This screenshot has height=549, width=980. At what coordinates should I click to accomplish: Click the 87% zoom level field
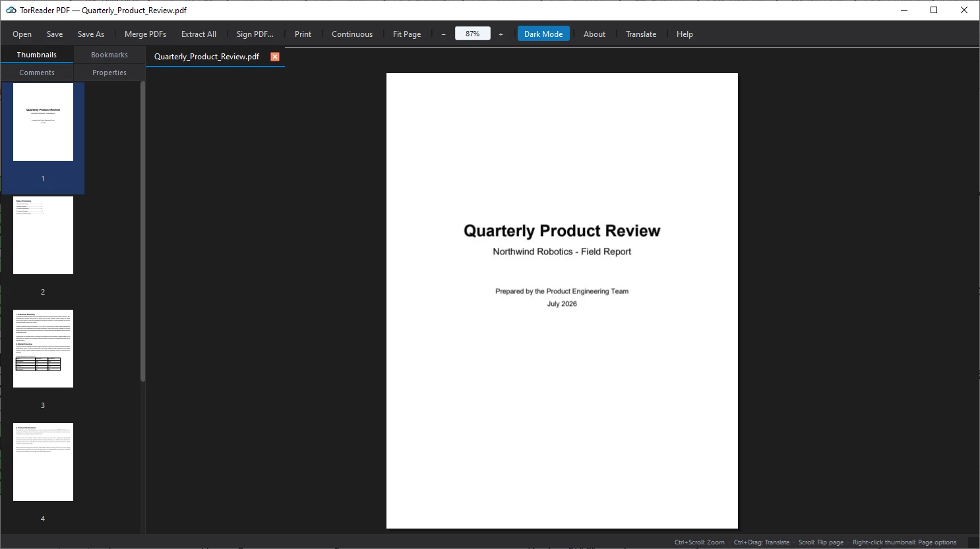(x=473, y=34)
